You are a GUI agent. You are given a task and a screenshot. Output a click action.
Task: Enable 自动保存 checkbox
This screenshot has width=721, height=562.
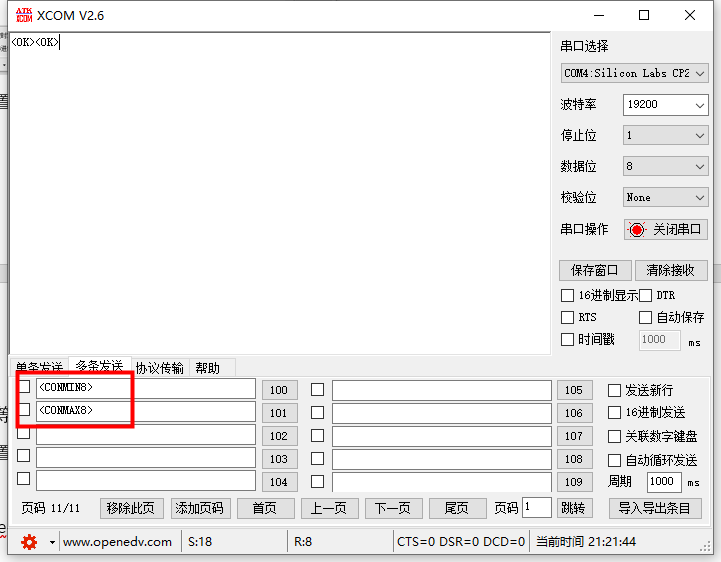click(646, 317)
